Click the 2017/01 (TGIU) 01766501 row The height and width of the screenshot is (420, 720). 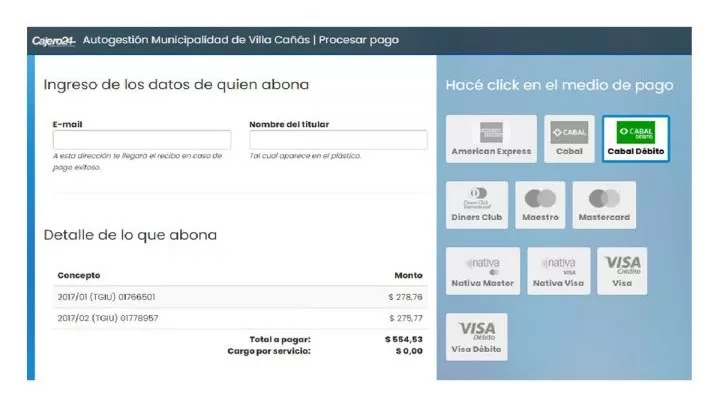click(x=240, y=297)
